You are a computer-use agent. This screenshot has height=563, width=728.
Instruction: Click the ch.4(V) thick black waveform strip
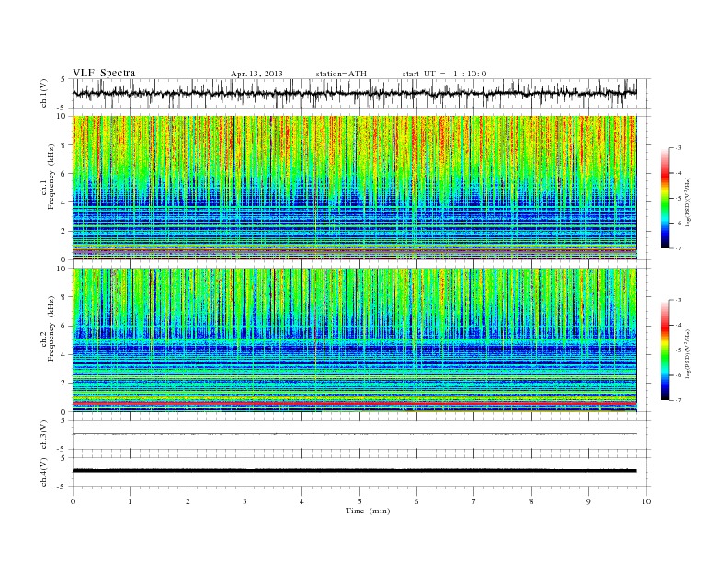(354, 471)
